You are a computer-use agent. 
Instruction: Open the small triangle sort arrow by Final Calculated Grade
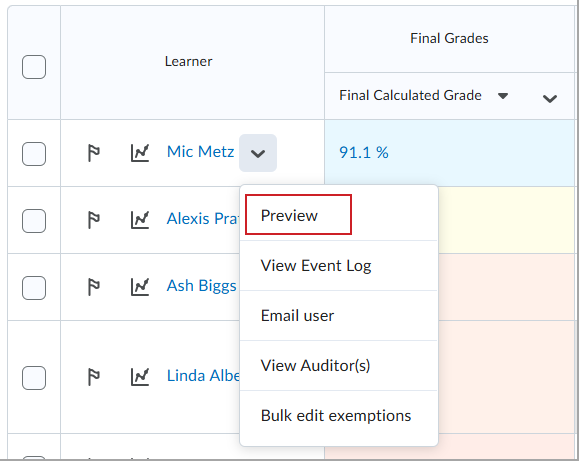503,96
